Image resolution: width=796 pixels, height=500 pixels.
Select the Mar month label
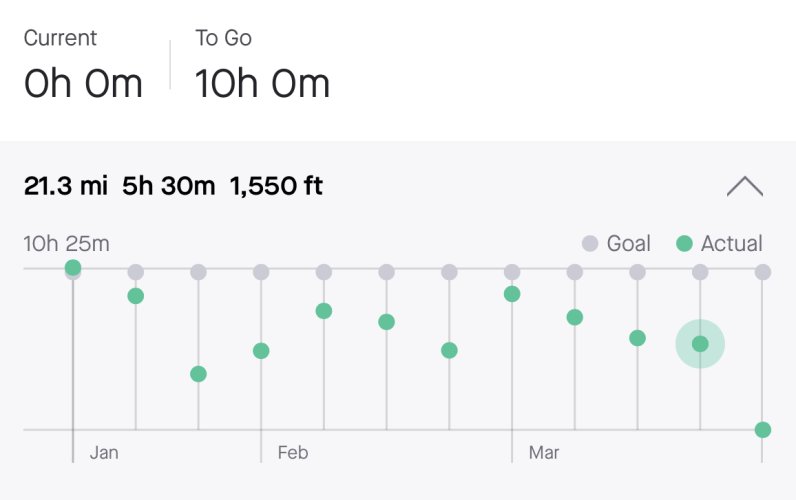(x=544, y=452)
